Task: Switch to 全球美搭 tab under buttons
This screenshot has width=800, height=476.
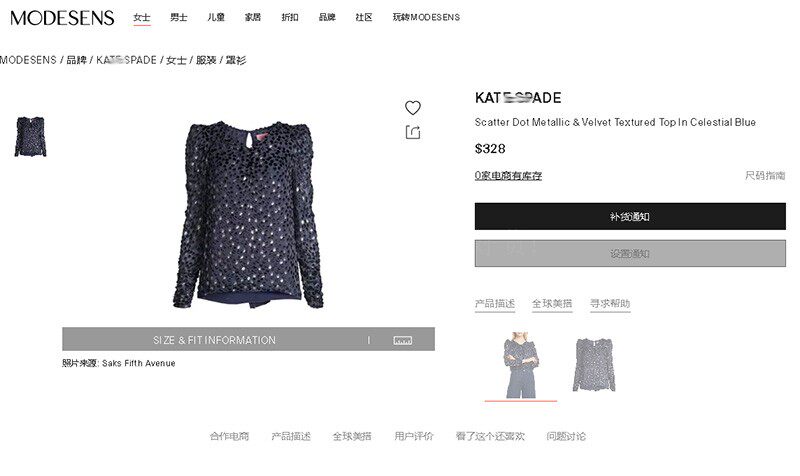Action: point(552,304)
